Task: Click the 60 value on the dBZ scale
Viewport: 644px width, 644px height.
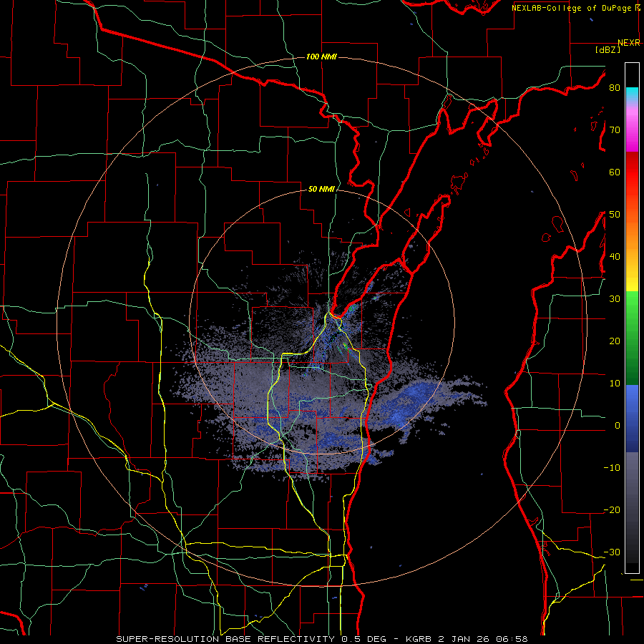Action: pyautogui.click(x=615, y=172)
